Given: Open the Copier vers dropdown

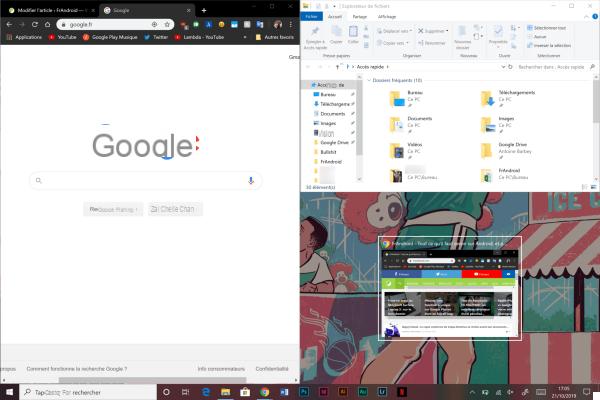Looking at the screenshot, I should click(393, 43).
